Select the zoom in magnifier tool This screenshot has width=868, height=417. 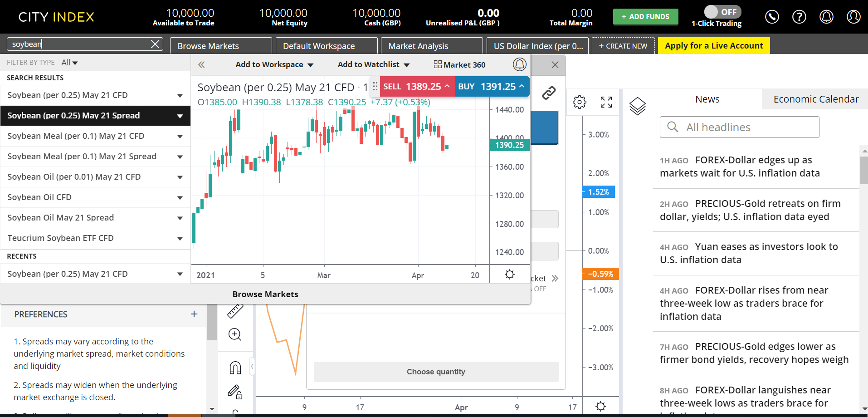pyautogui.click(x=235, y=334)
